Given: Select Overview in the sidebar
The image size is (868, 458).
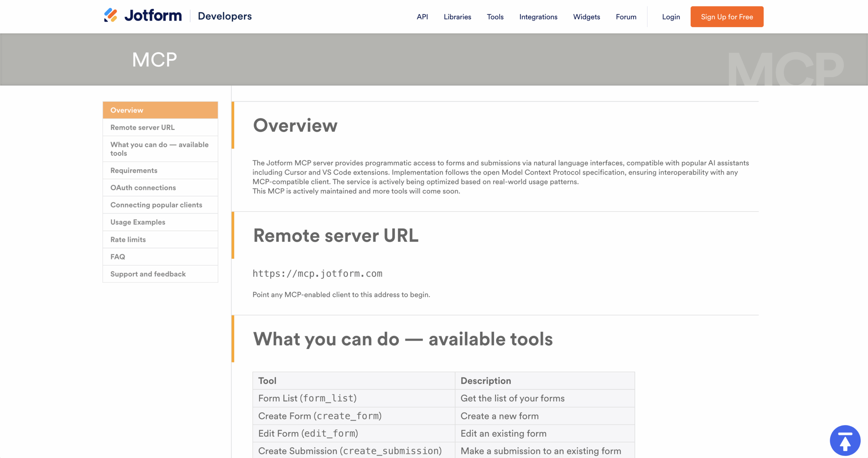Looking at the screenshot, I should [x=160, y=110].
